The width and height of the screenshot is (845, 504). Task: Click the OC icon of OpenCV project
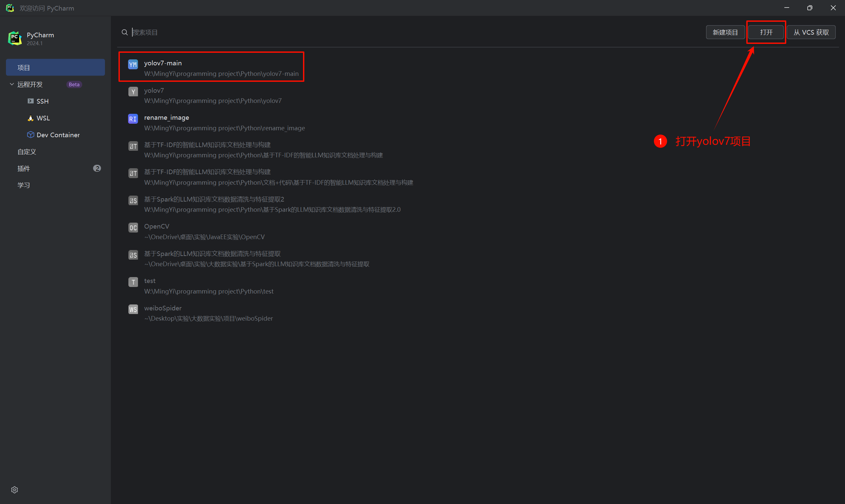click(133, 228)
